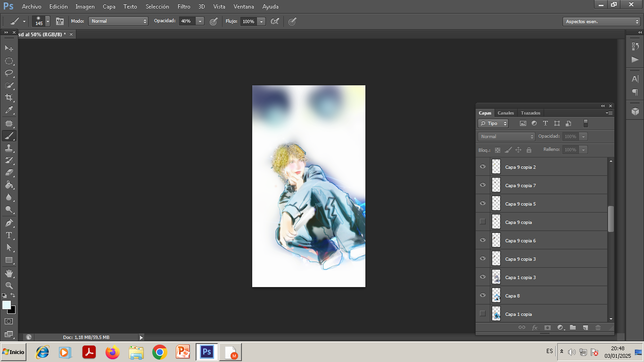The image size is (644, 362).
Task: Select the Elliptical Marquee tool
Action: pos(9,61)
